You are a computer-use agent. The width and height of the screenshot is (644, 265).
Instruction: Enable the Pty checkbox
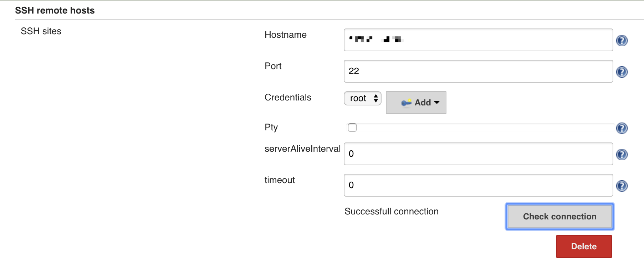coord(352,128)
